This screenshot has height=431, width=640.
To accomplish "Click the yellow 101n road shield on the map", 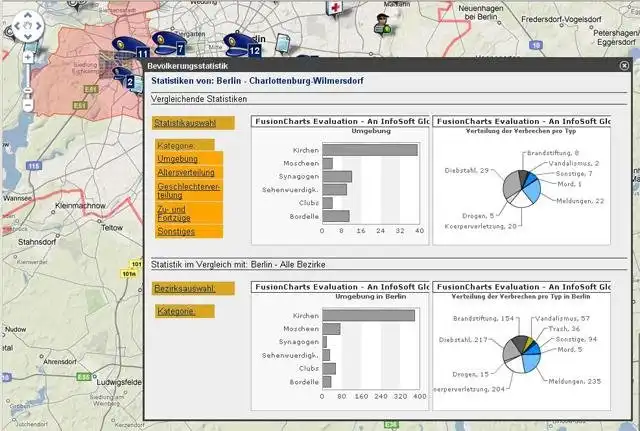I will [129, 273].
